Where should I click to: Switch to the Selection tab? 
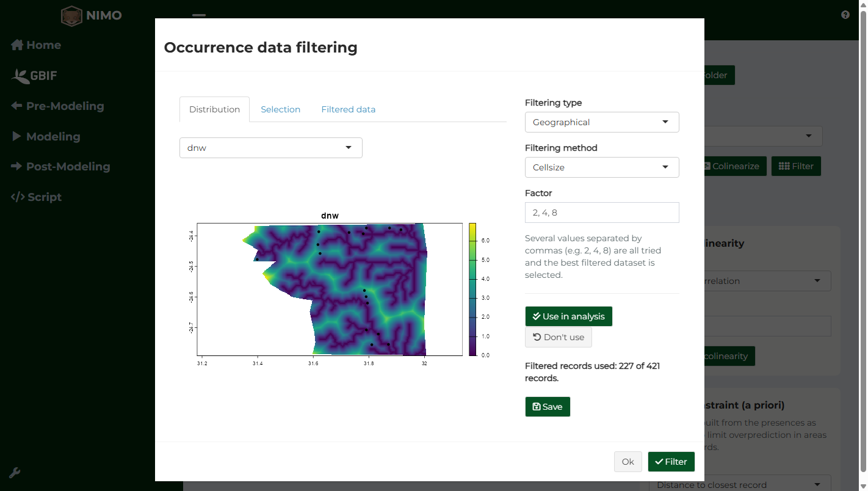tap(281, 109)
